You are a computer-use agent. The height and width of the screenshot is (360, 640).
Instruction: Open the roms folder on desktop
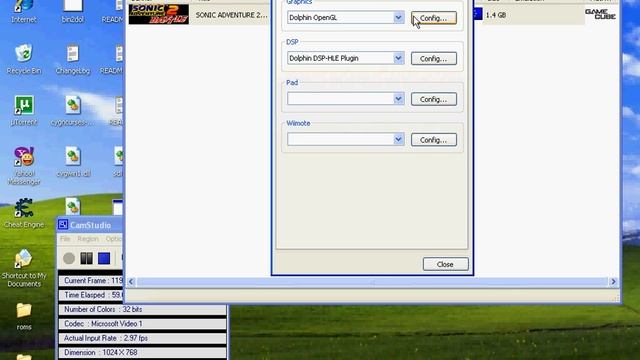pyautogui.click(x=24, y=316)
